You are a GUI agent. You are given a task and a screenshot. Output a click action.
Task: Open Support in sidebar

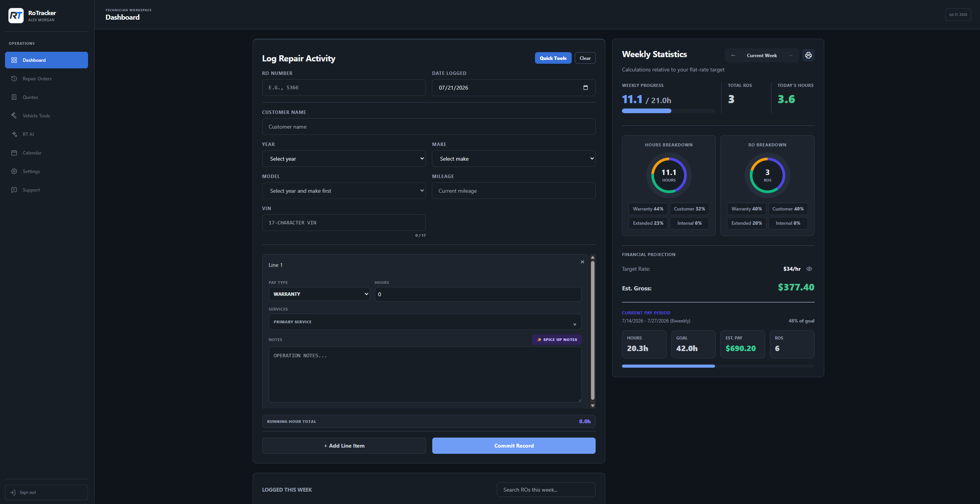coord(46,190)
